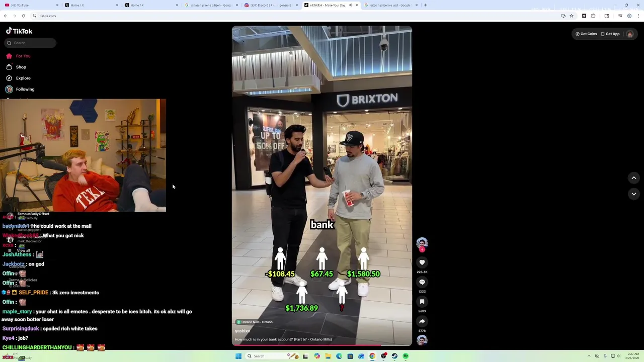This screenshot has height=362, width=644.
Task: Reload the page with refresh icon
Action: 24,16
